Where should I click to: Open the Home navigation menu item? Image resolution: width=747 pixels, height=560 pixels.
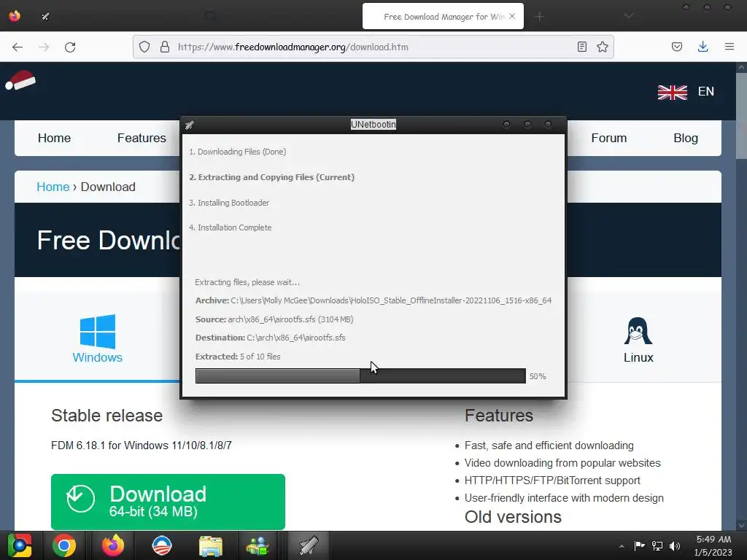click(x=54, y=138)
